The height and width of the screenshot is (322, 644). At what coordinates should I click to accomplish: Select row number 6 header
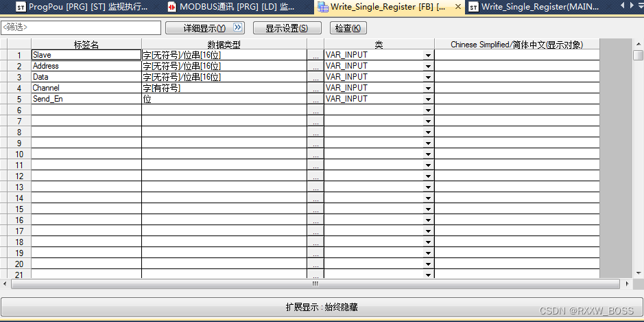click(x=19, y=110)
